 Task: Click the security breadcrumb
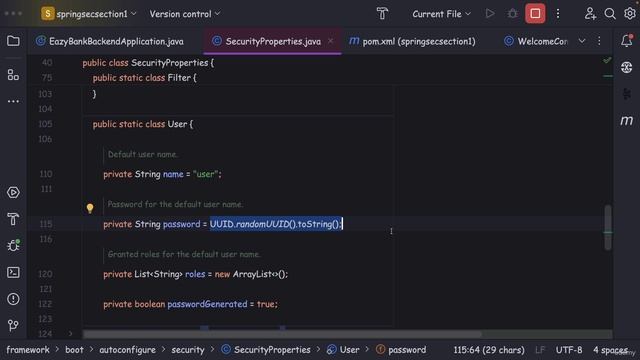(188, 350)
